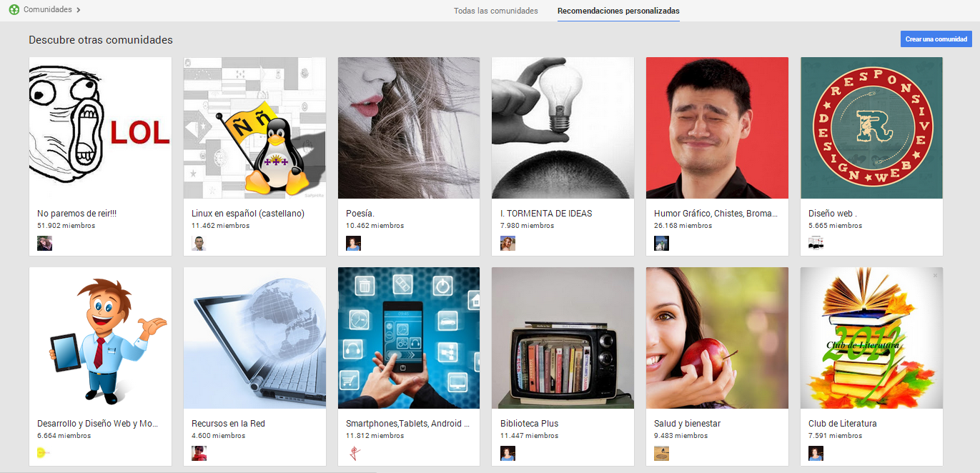980x473 pixels.
Task: Click owner avatar under Recursos en la Red
Action: coord(199,454)
